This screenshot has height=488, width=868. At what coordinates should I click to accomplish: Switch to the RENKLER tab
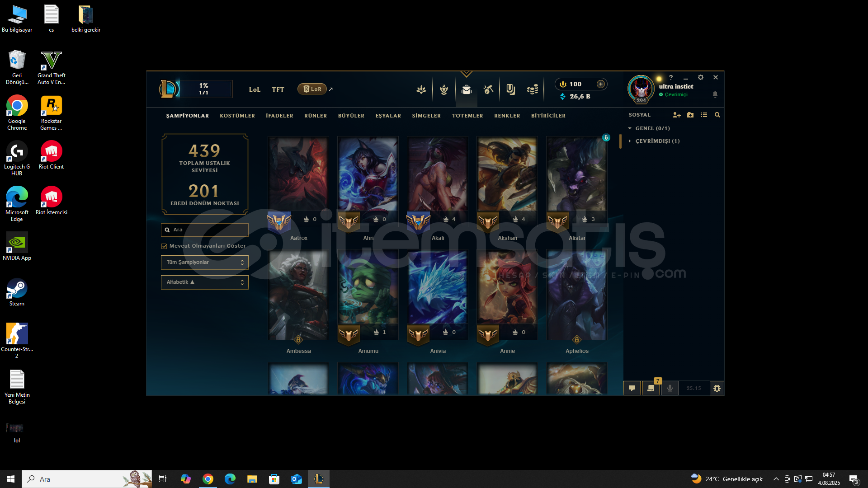click(x=507, y=116)
